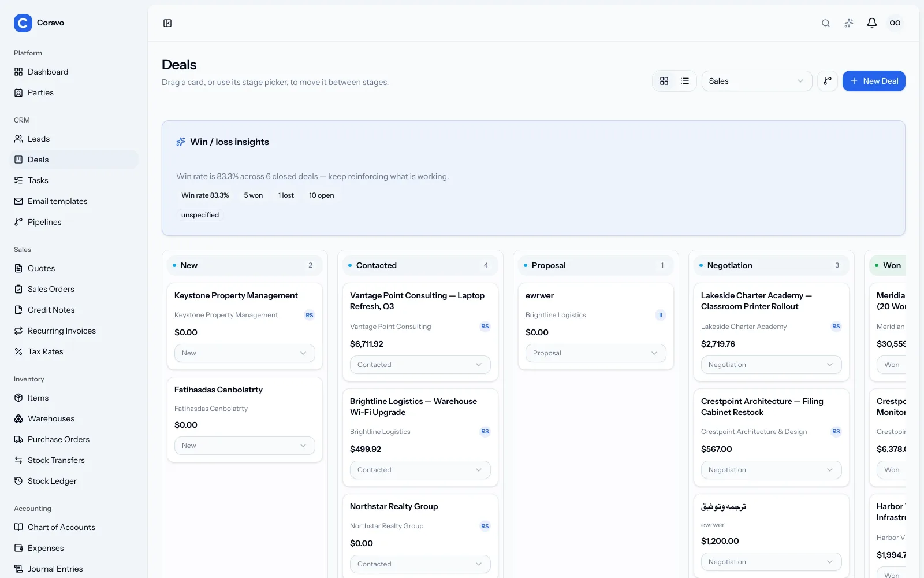Open the search icon in header
924x578 pixels.
pyautogui.click(x=826, y=23)
